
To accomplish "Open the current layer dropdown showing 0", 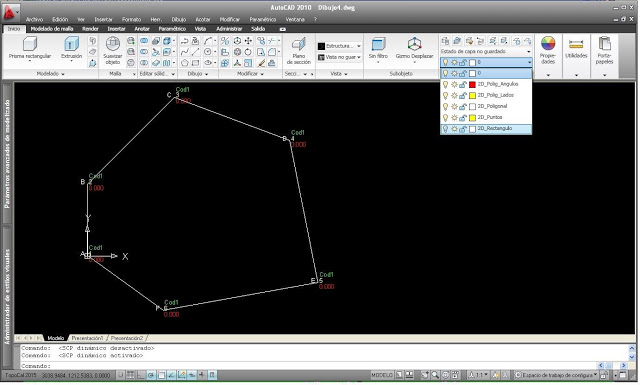I will pos(487,62).
